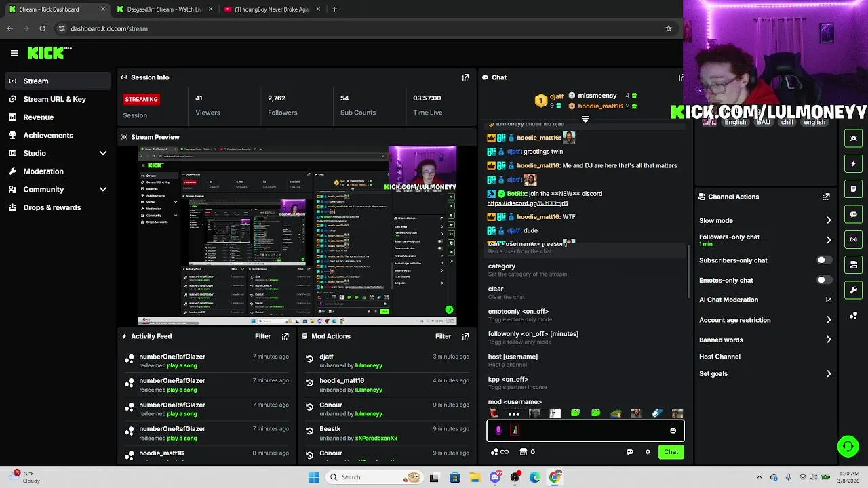Viewport: 868px width, 488px height.
Task: Enable Subscribers-only chat
Action: coord(823,260)
